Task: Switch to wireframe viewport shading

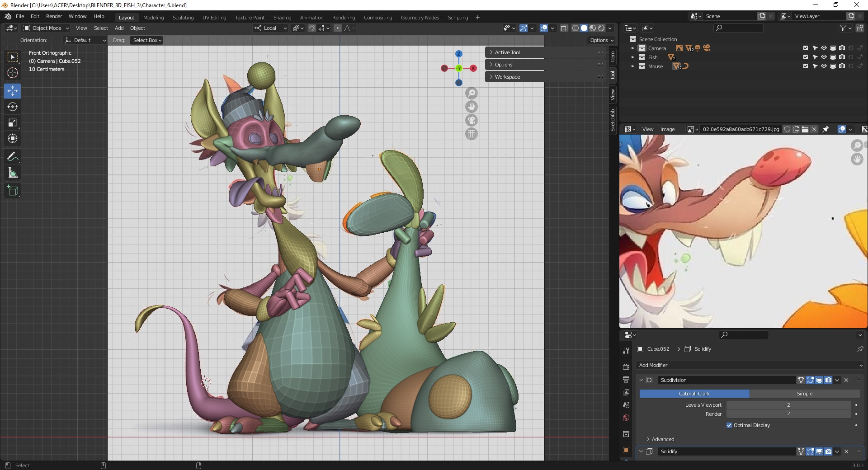Action: (x=576, y=28)
